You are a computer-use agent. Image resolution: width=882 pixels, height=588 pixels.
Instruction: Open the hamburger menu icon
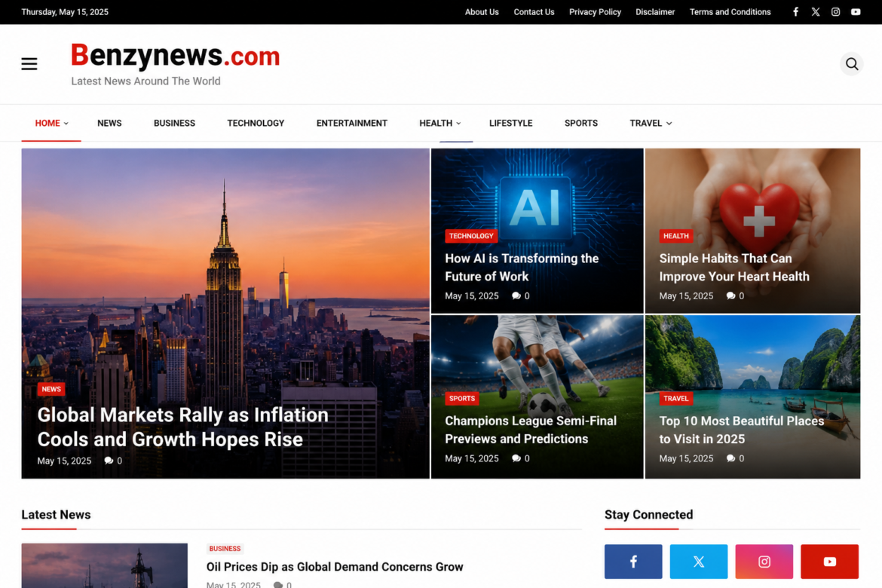29,64
